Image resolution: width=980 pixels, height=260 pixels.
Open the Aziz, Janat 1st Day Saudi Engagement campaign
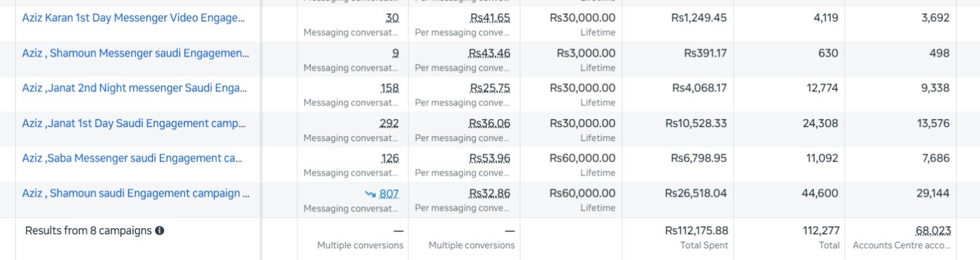tap(134, 123)
